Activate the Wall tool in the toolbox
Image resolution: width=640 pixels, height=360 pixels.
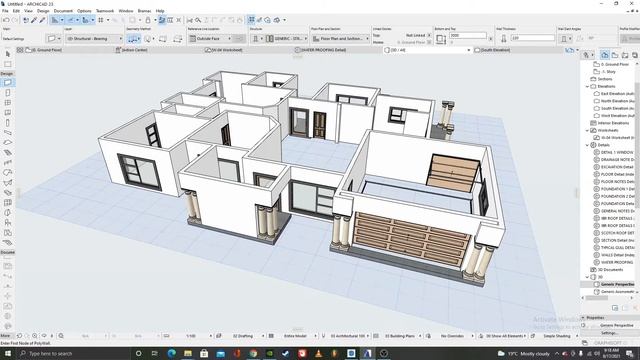7,82
